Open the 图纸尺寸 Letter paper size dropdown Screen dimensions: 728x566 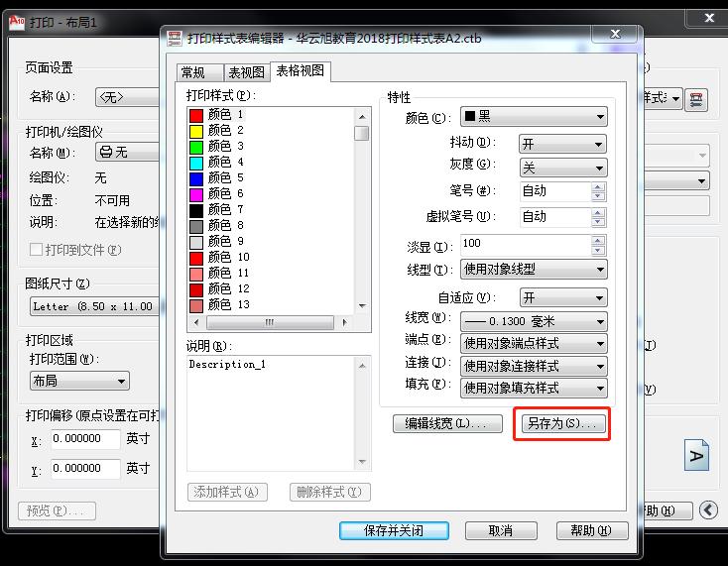pyautogui.click(x=94, y=306)
